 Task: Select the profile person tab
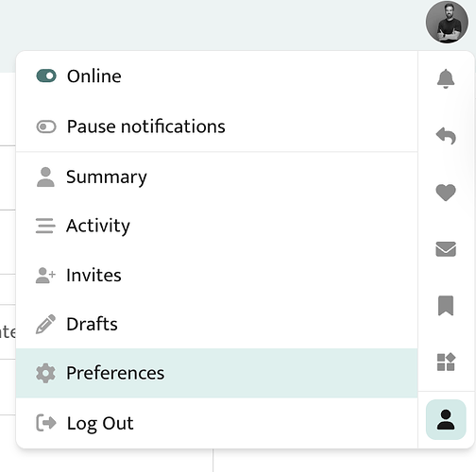(446, 419)
